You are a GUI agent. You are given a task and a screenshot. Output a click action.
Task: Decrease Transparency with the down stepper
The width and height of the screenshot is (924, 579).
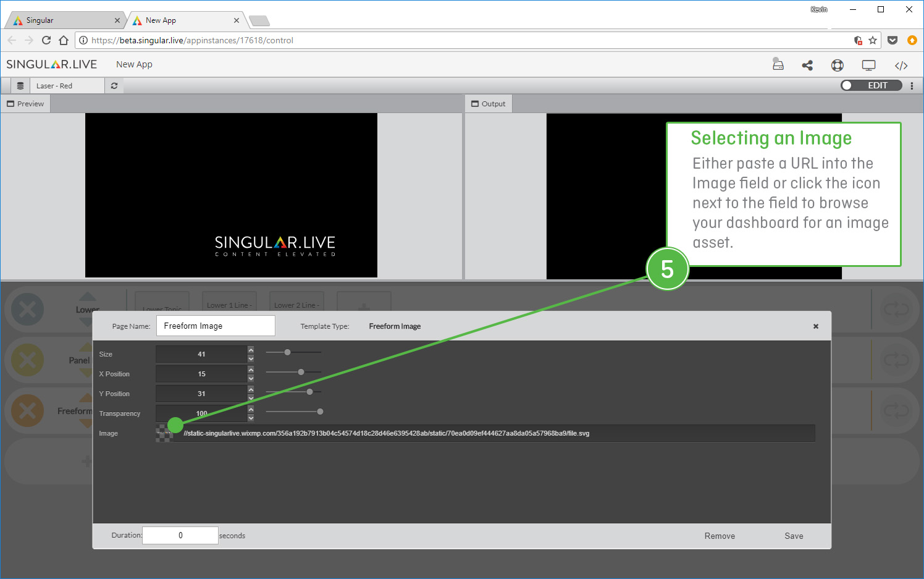[x=251, y=418]
